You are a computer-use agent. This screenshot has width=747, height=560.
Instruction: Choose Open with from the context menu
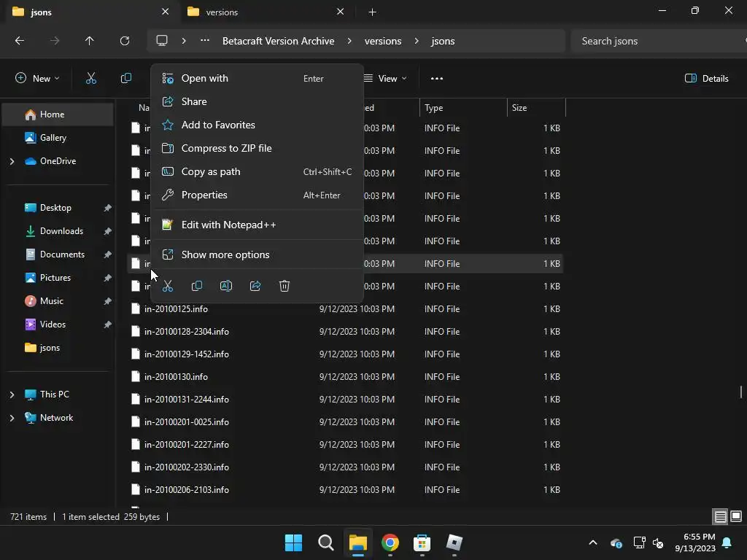pos(258,78)
